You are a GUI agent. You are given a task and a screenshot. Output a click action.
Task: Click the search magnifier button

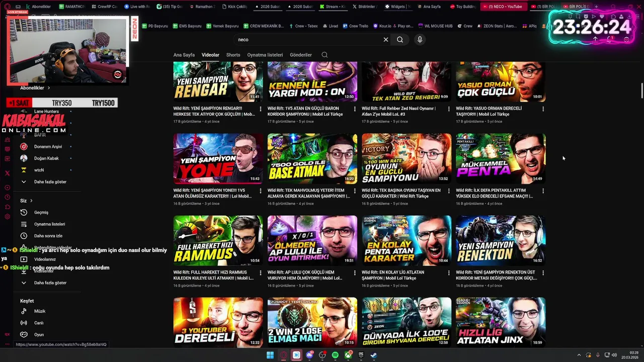[400, 40]
